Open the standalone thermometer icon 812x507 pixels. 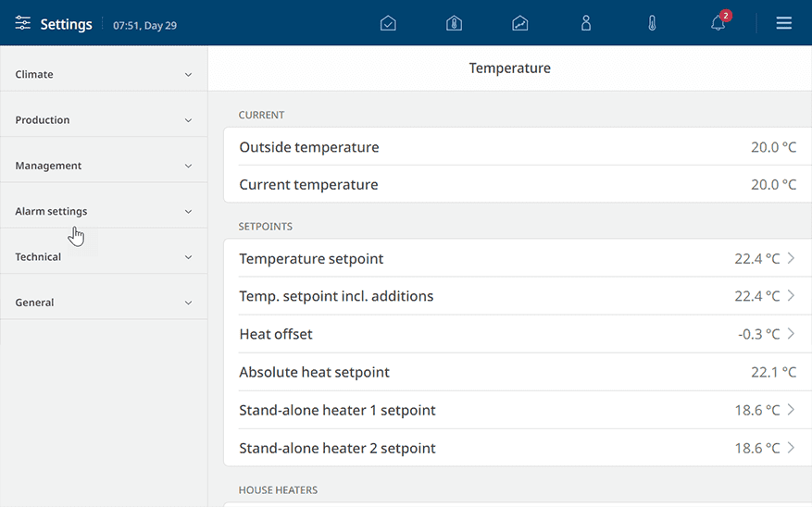(x=652, y=23)
